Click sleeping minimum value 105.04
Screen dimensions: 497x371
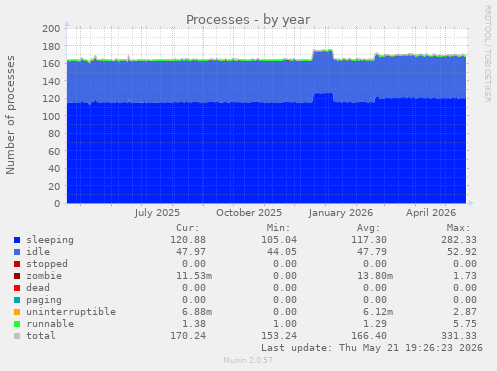(279, 240)
